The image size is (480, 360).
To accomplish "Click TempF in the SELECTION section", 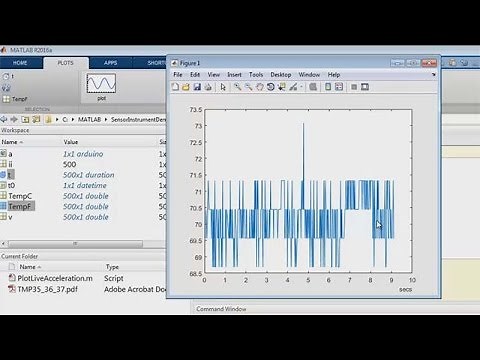I will pyautogui.click(x=15, y=99).
